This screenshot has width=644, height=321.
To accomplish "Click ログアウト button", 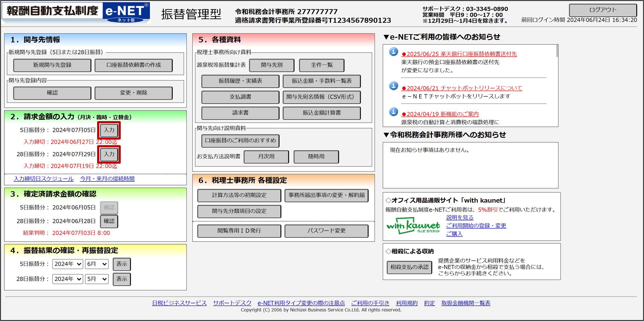I will point(602,10).
